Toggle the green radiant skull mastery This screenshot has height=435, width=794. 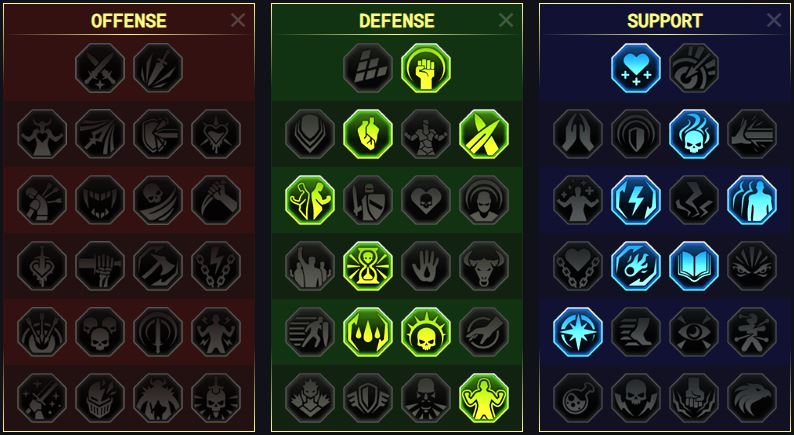pyautogui.click(x=426, y=332)
